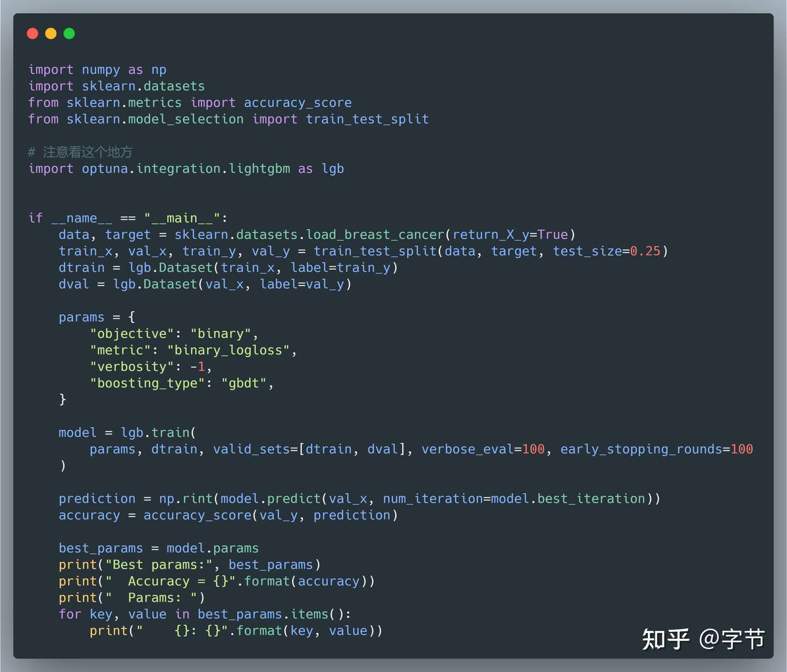Click the '"binary_logloss"' string value
Screen dimensions: 787x672
coord(228,350)
